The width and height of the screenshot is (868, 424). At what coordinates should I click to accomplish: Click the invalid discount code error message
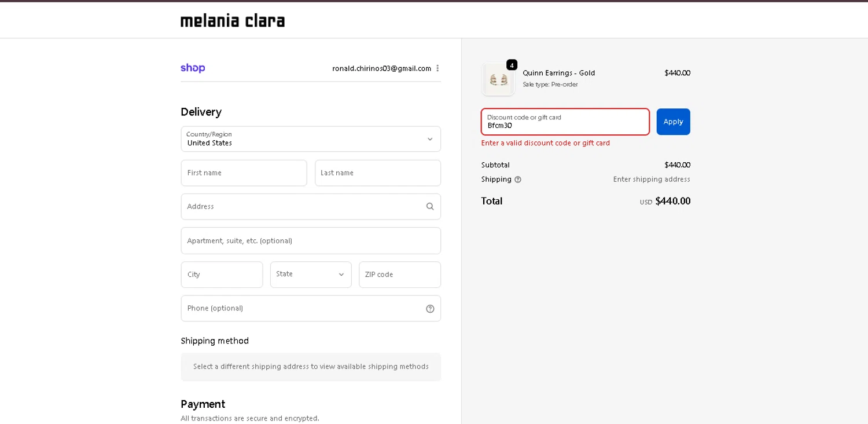pos(546,143)
